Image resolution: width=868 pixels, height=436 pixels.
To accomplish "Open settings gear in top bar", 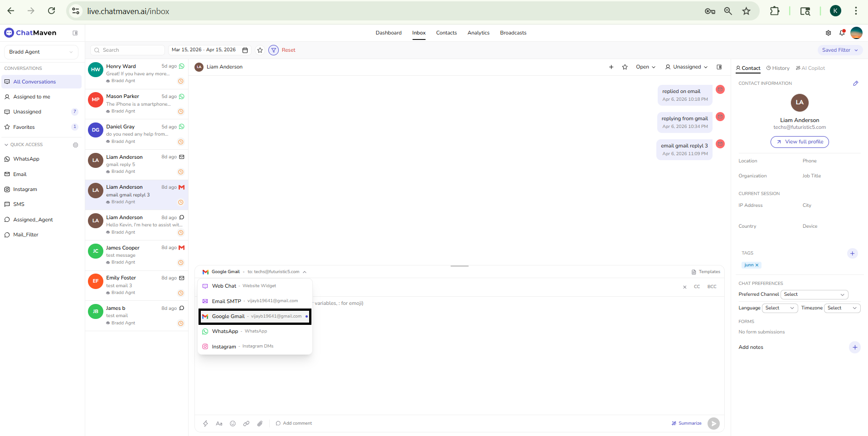I will point(828,33).
